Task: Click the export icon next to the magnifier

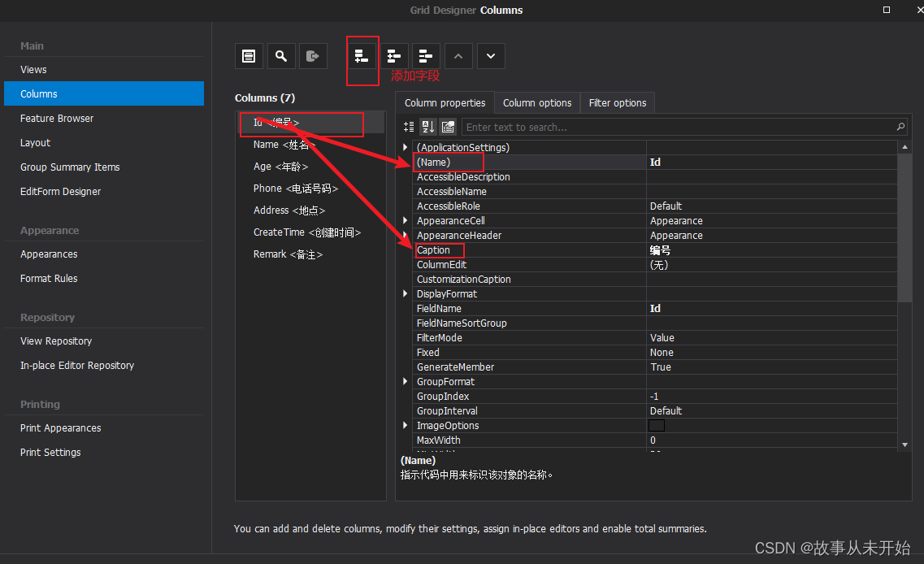Action: [x=313, y=55]
